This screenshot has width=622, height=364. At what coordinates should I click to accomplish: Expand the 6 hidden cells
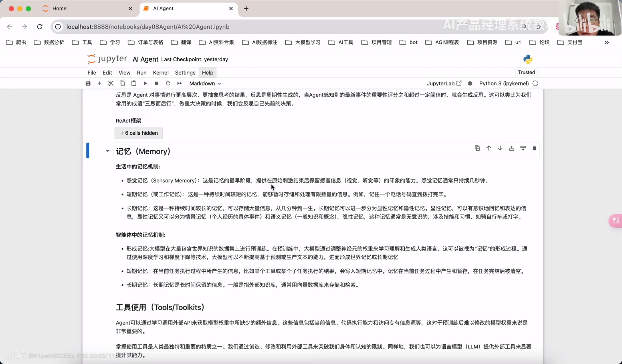click(x=139, y=133)
